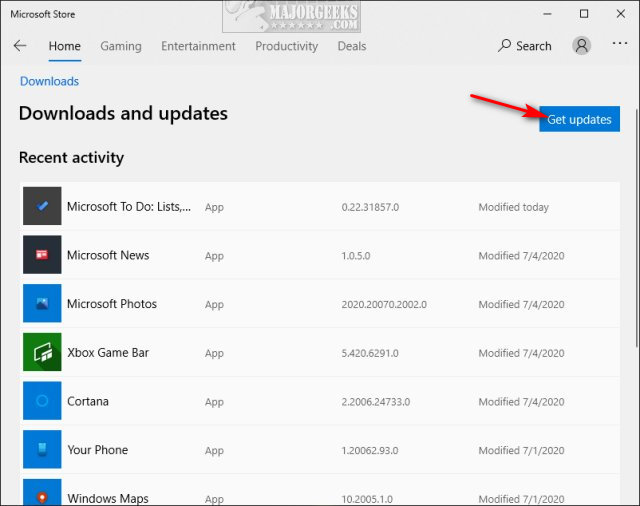640x506 pixels.
Task: Click version 0.22.31857.0 text
Action: 370,207
